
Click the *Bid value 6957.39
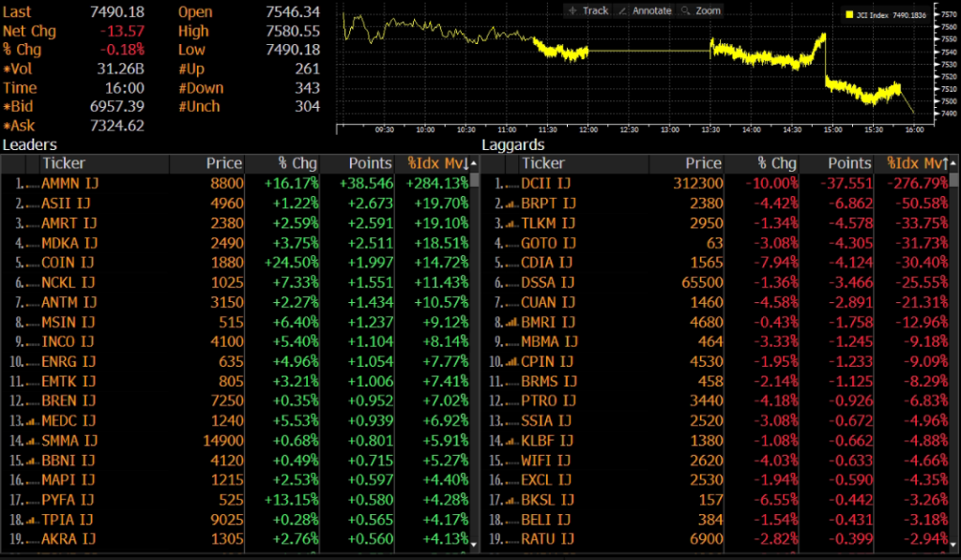pos(117,107)
